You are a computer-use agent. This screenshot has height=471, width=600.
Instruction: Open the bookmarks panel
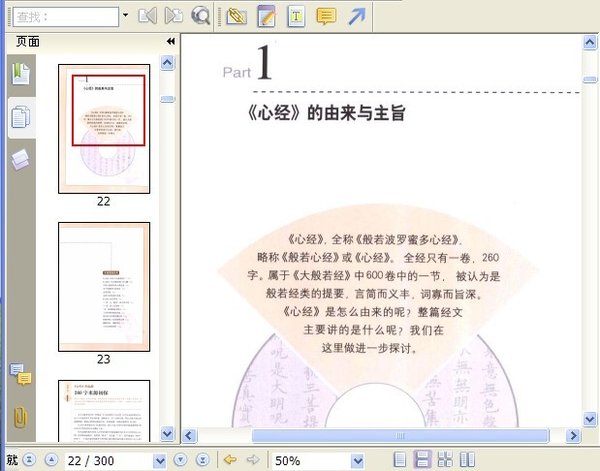pos(21,74)
